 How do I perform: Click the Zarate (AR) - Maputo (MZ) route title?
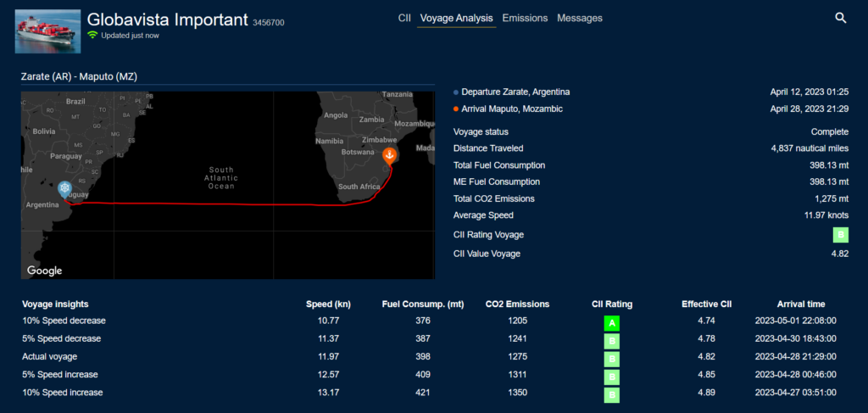point(79,76)
